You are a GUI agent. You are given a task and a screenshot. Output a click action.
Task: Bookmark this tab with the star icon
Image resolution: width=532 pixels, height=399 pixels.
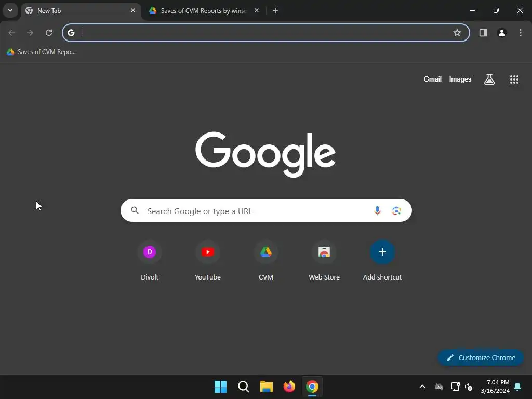457,33
